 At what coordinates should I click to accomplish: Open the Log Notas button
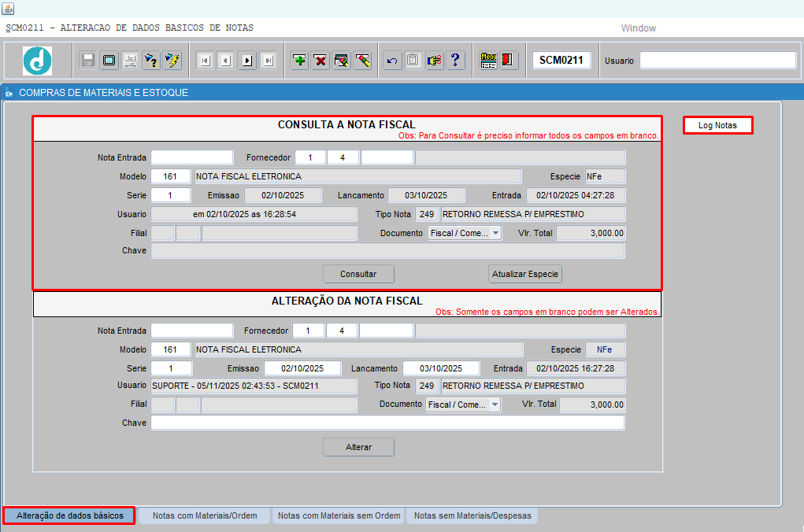coord(717,125)
